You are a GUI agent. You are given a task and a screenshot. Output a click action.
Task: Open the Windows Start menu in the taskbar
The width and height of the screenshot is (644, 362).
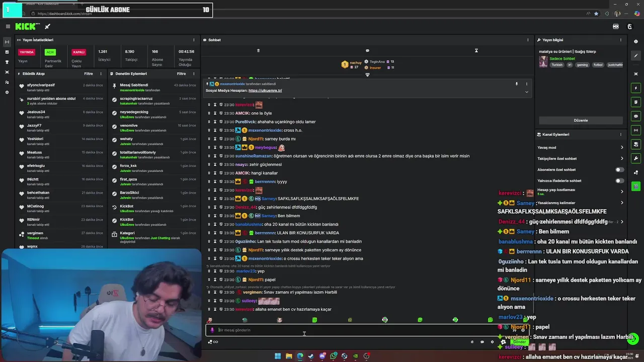pos(278,356)
